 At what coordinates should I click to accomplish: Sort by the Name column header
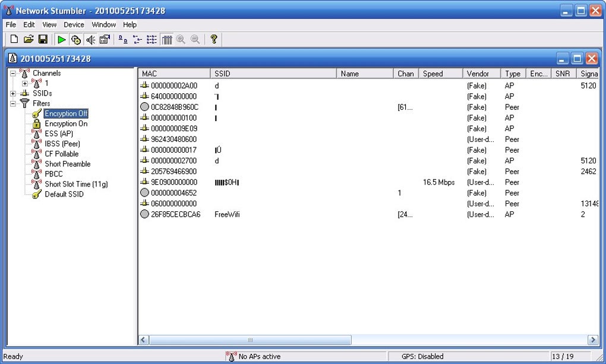click(x=365, y=74)
